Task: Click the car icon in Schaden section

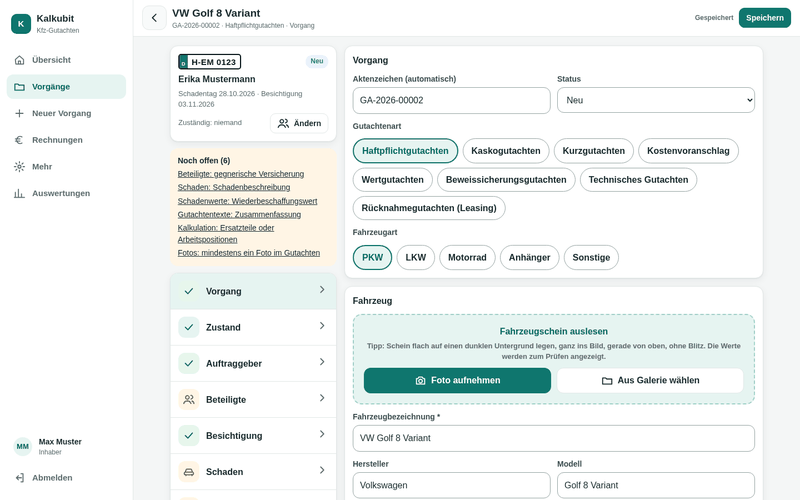Action: (189, 472)
